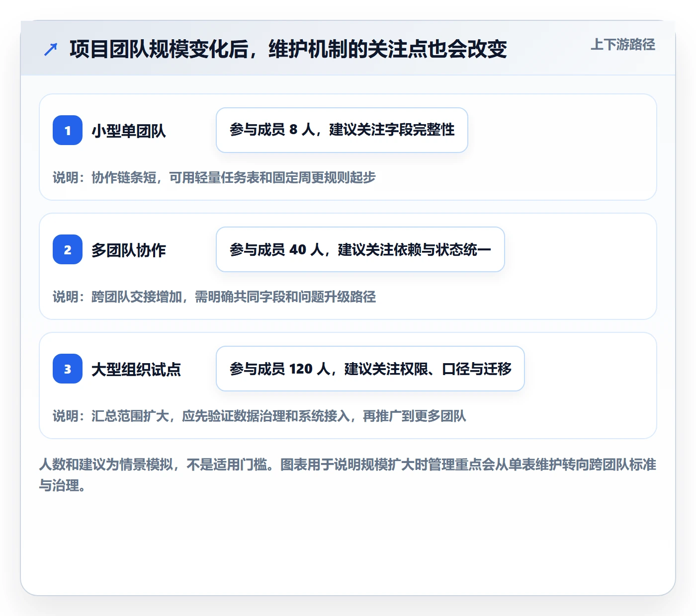Viewport: 696px width, 616px height.
Task: Click the note starting 说明：协作链条短
Action: pos(214,177)
